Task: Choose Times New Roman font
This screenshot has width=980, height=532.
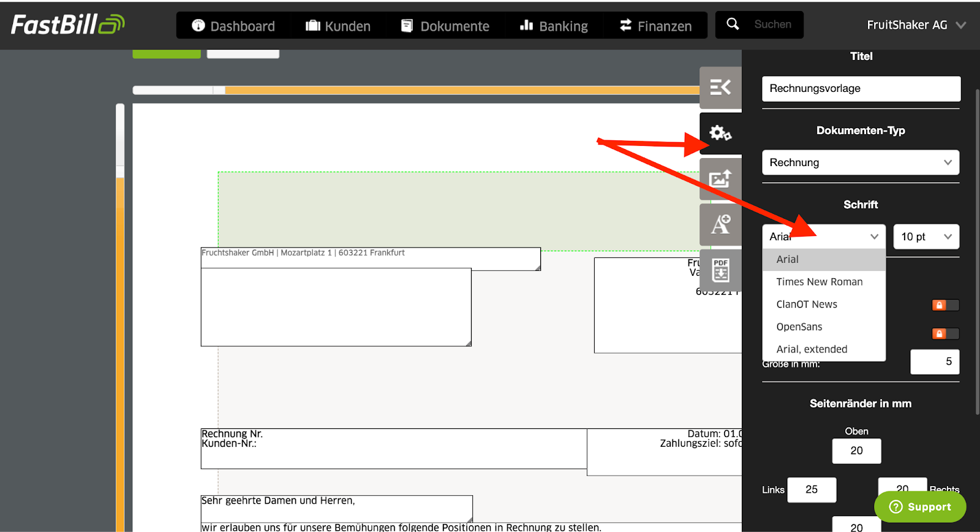Action: pyautogui.click(x=824, y=282)
